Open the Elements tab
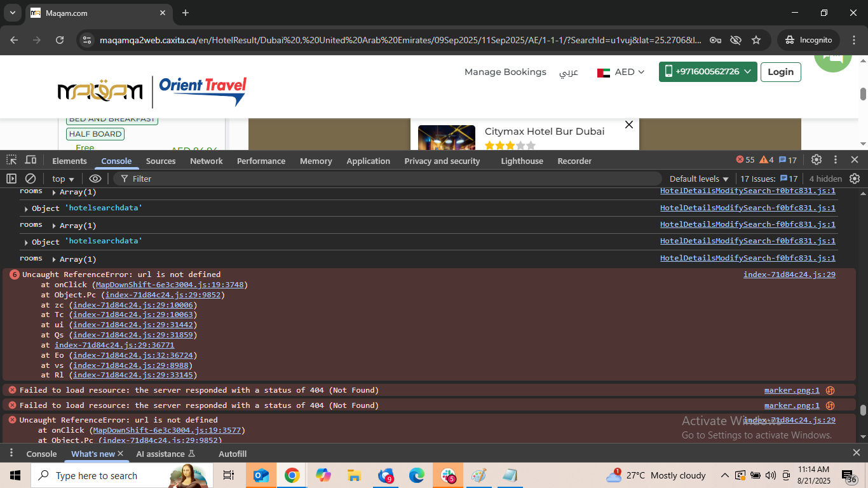The height and width of the screenshot is (488, 868). [x=69, y=161]
